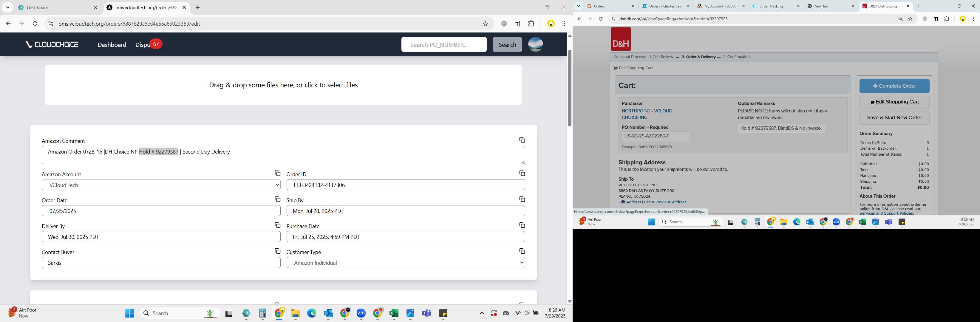Click the Search PO_NUMBER input field
The image size is (980, 322).
click(x=443, y=44)
